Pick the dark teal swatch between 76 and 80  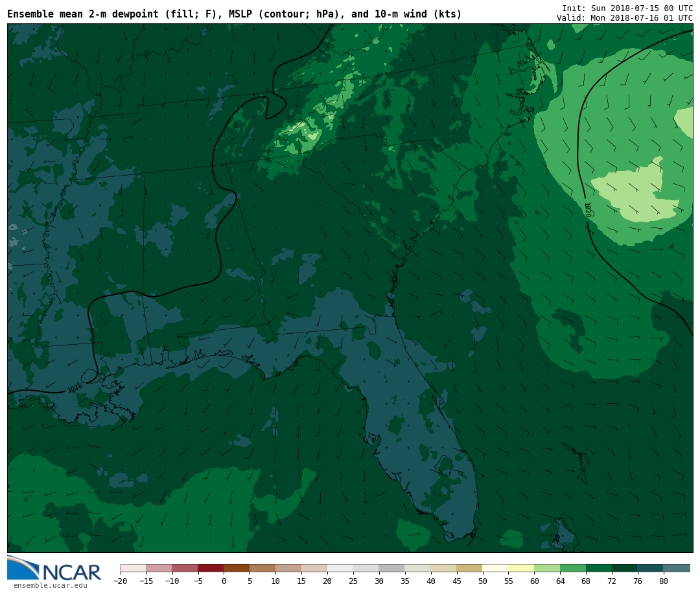[651, 568]
